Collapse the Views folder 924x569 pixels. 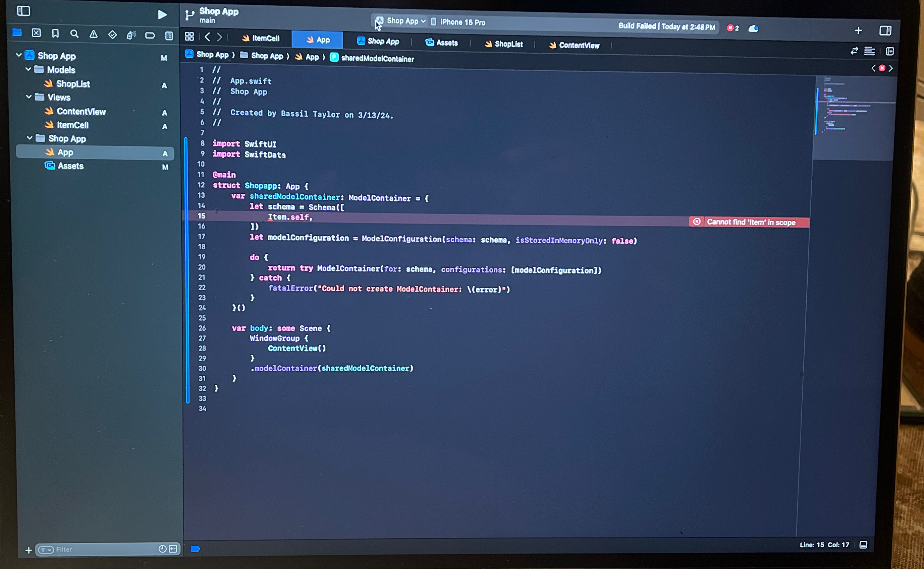pyautogui.click(x=29, y=97)
